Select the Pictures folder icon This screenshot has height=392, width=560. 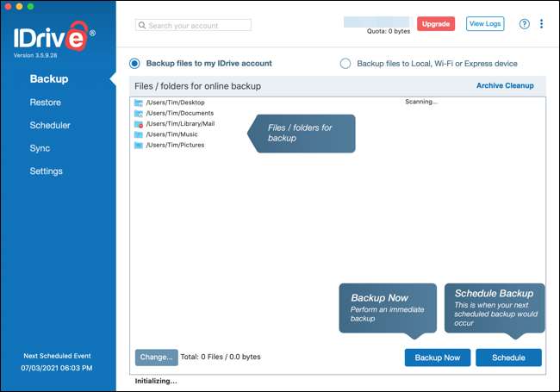point(138,146)
